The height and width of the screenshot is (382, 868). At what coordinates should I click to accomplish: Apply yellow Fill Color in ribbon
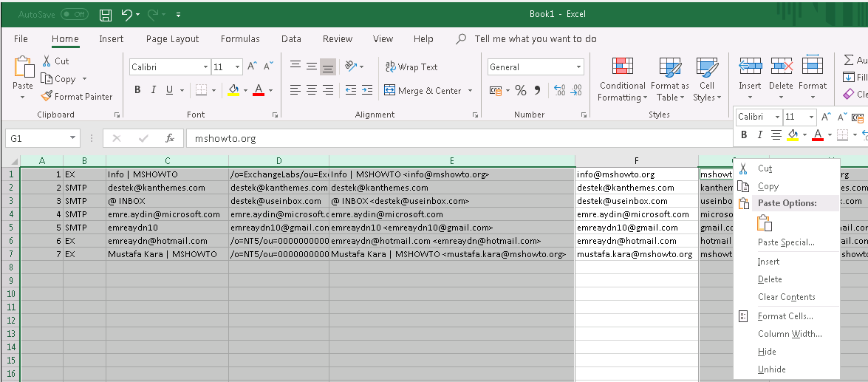pos(233,90)
